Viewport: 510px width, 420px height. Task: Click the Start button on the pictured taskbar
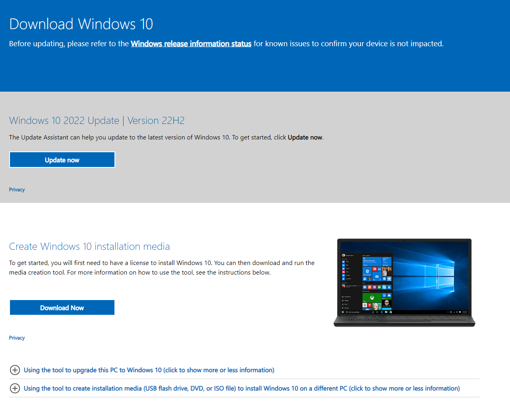tap(342, 312)
